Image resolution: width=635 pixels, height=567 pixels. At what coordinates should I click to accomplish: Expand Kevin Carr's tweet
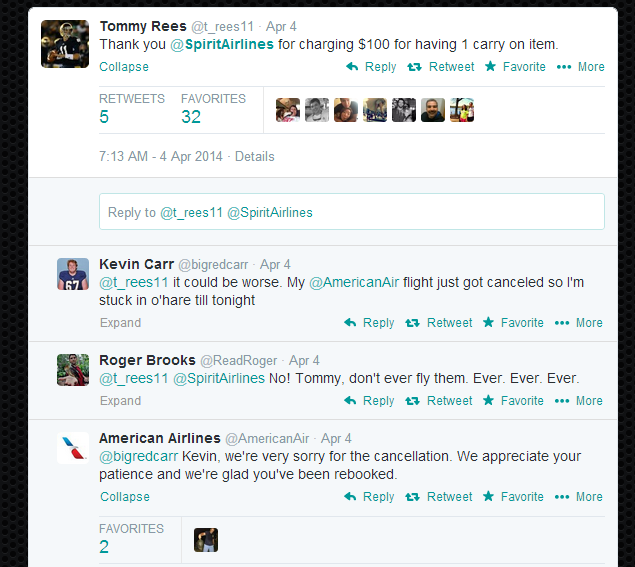click(120, 323)
